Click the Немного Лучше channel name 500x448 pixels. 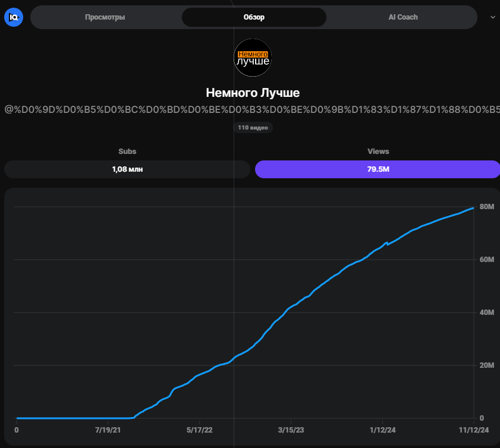coord(253,93)
